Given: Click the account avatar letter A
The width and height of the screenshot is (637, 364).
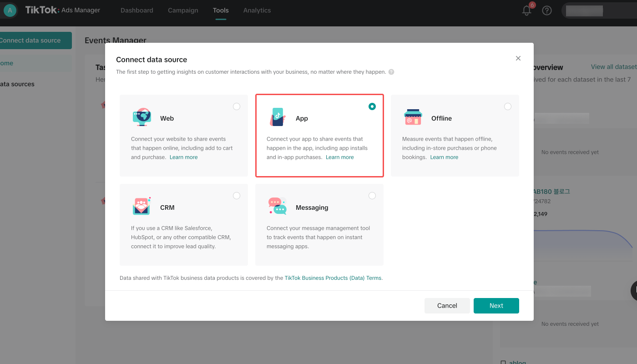Looking at the screenshot, I should pyautogui.click(x=10, y=10).
